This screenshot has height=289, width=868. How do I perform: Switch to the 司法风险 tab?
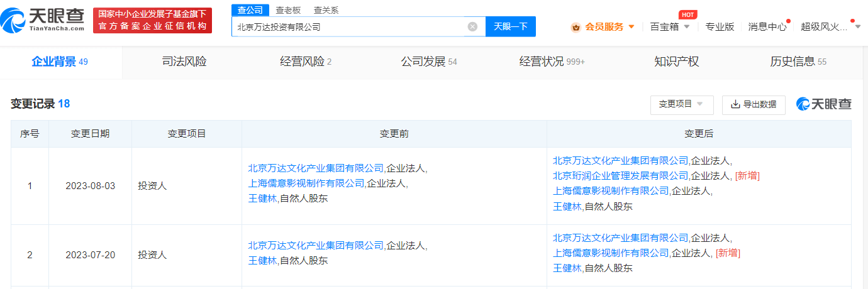point(184,62)
